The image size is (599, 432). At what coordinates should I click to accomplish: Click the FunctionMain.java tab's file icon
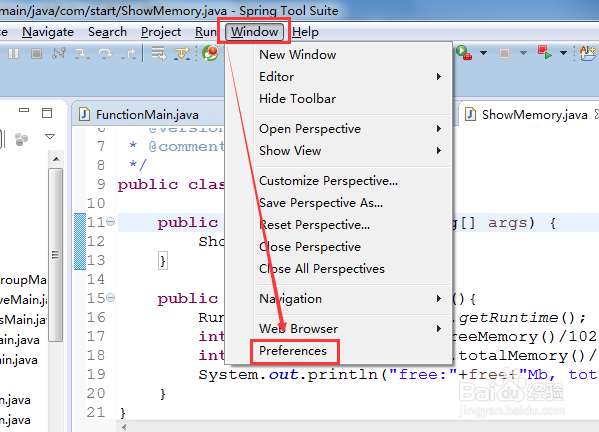(x=84, y=114)
